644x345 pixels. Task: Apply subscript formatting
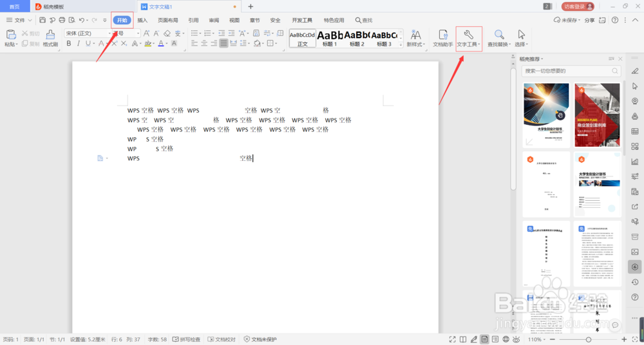(124, 44)
